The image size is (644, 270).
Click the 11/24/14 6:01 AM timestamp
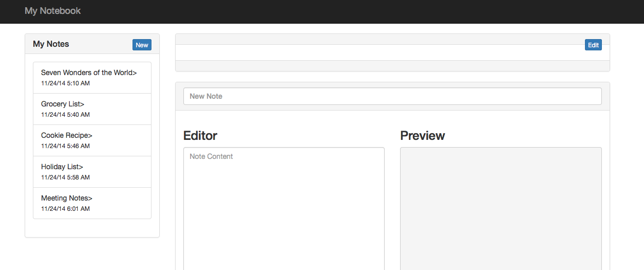pyautogui.click(x=65, y=209)
